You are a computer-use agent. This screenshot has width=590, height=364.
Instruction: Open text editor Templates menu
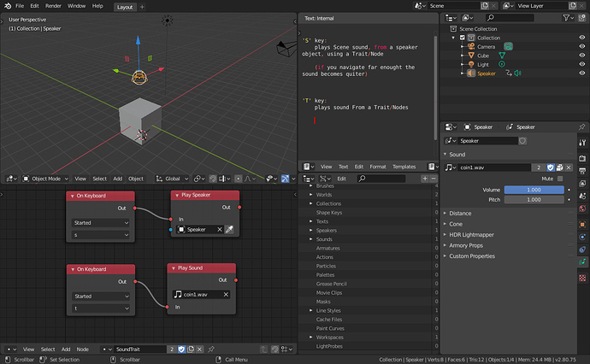point(404,167)
